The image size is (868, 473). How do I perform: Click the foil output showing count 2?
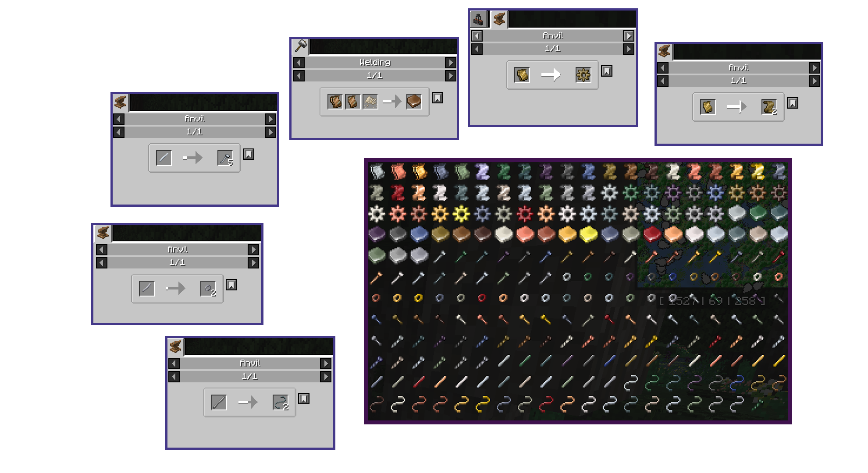point(769,107)
